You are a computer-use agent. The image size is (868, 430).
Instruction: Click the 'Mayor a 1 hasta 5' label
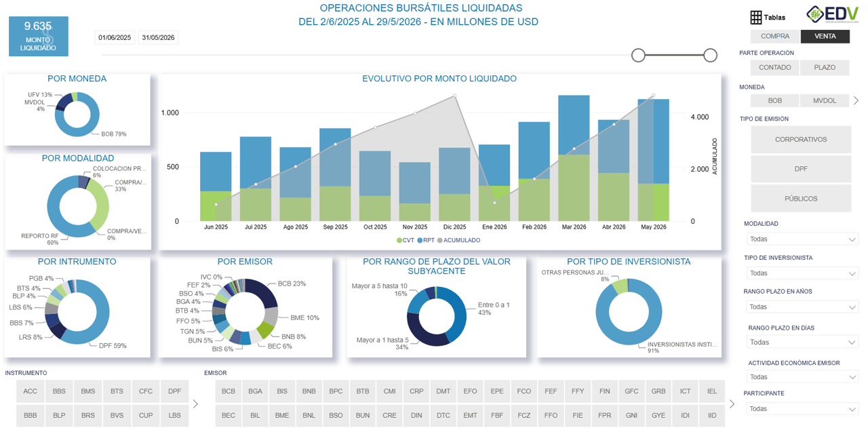pyautogui.click(x=382, y=343)
